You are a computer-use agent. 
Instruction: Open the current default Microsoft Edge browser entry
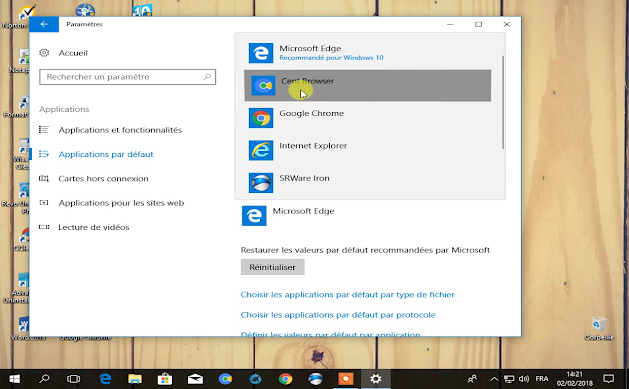point(288,216)
